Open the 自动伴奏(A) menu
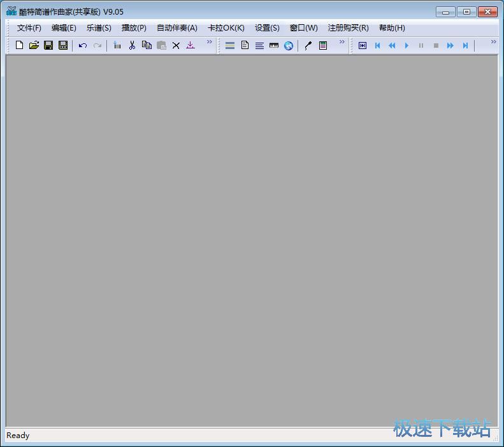The width and height of the screenshot is (504, 447). 177,28
